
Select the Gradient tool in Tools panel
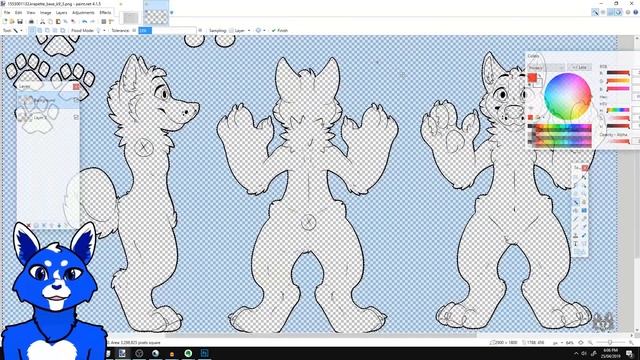(x=584, y=211)
